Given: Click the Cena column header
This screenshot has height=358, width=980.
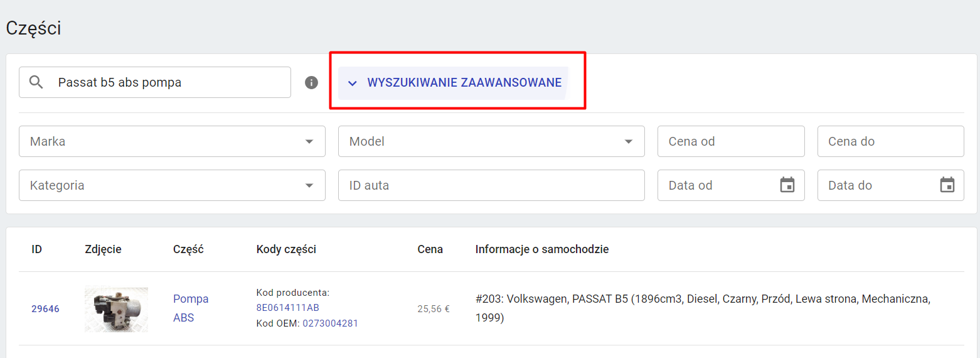Looking at the screenshot, I should pyautogui.click(x=430, y=249).
